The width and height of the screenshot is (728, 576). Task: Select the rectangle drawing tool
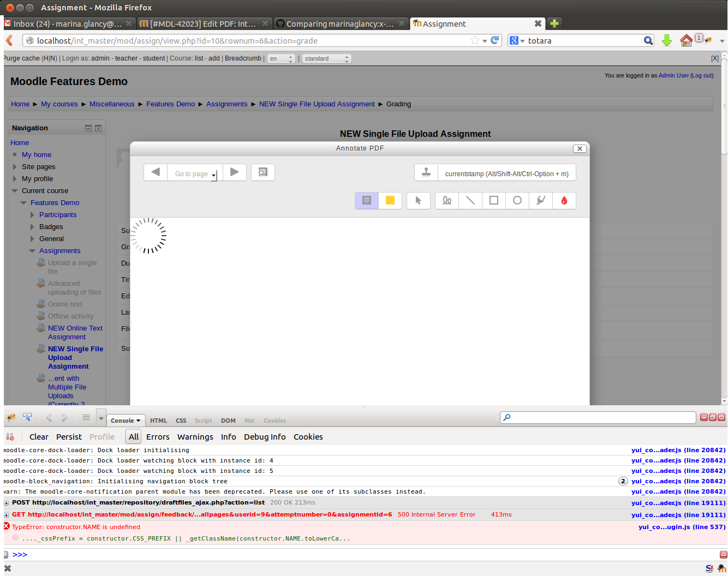coord(494,201)
